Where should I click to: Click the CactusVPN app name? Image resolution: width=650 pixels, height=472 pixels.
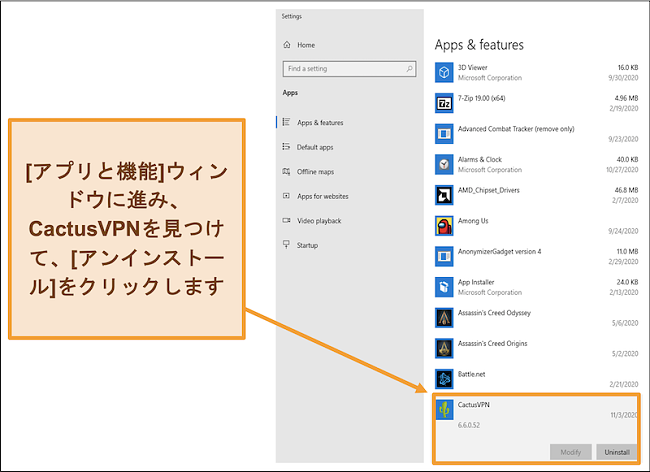(473, 405)
